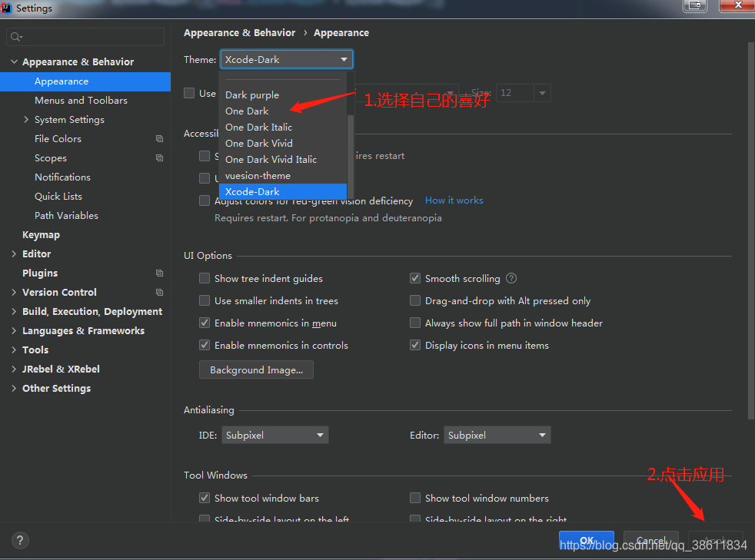Open Menus and Toolbars settings

(x=81, y=101)
